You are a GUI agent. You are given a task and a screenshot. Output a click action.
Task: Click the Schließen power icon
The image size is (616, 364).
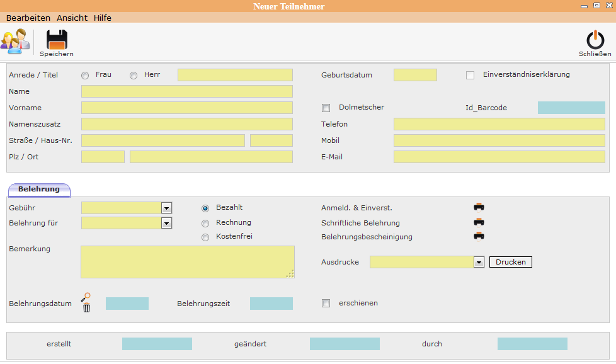click(595, 40)
